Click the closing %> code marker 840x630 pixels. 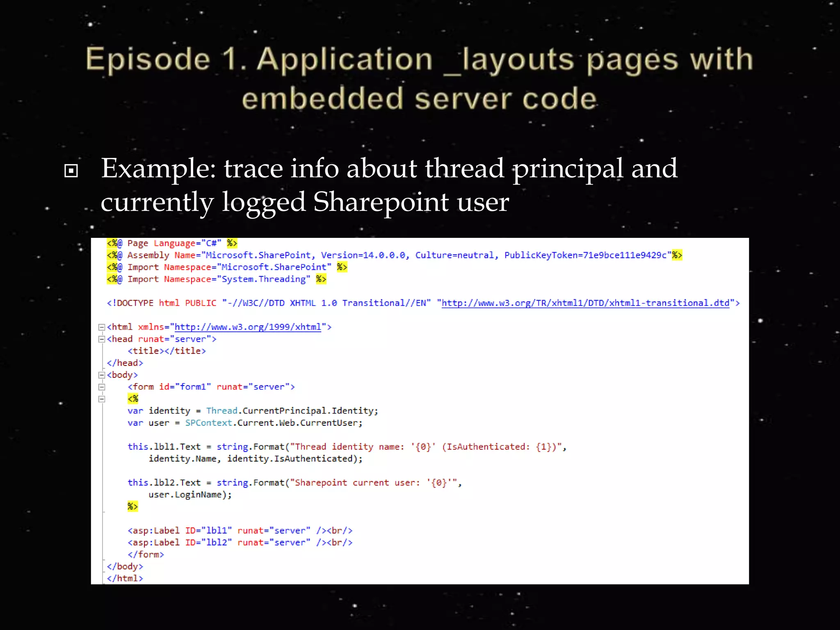pyautogui.click(x=132, y=507)
